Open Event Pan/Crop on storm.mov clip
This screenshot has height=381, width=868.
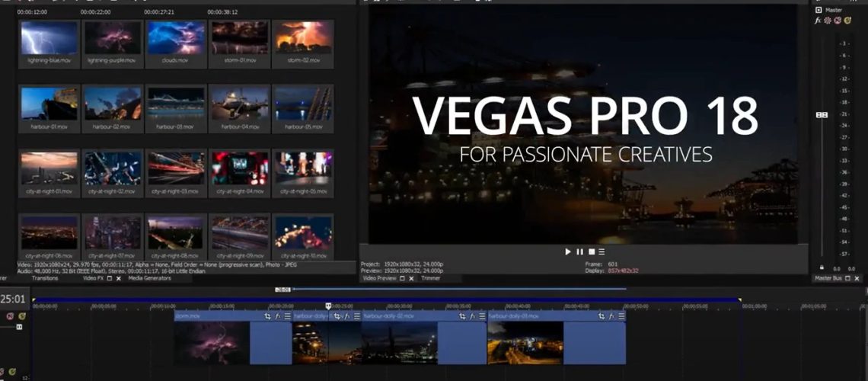[x=268, y=316]
